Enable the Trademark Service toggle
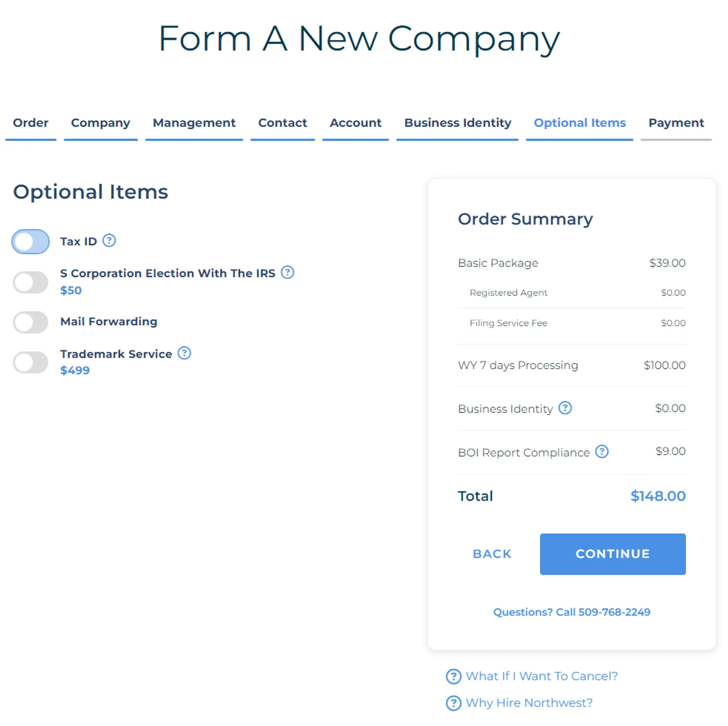This screenshot has height=726, width=728. tap(31, 363)
